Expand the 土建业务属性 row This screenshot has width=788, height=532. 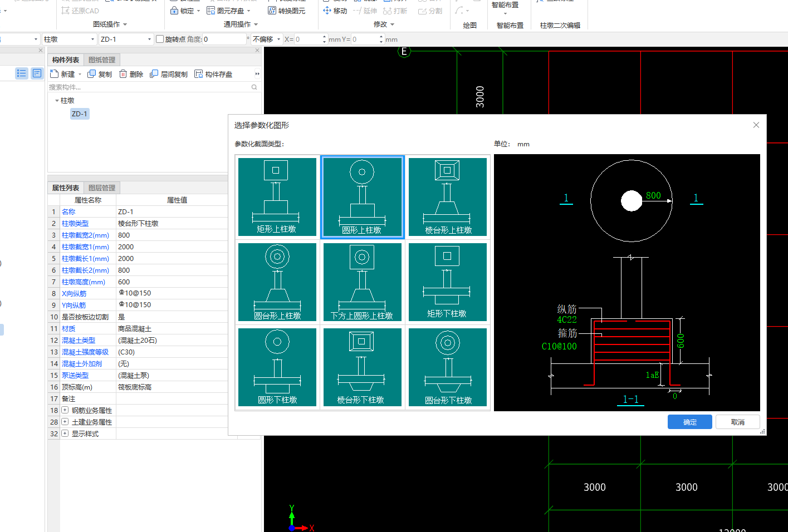coord(65,422)
